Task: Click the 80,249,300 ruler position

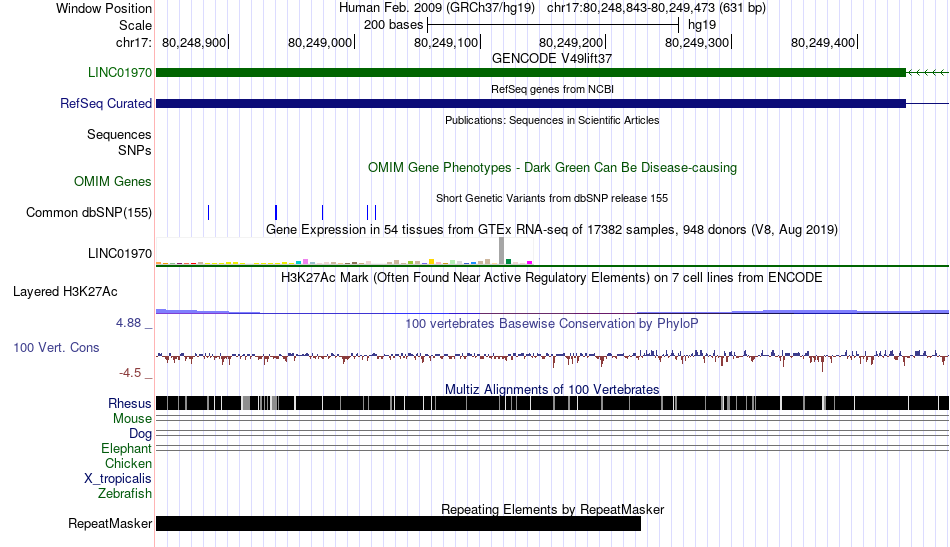Action: [x=697, y=42]
